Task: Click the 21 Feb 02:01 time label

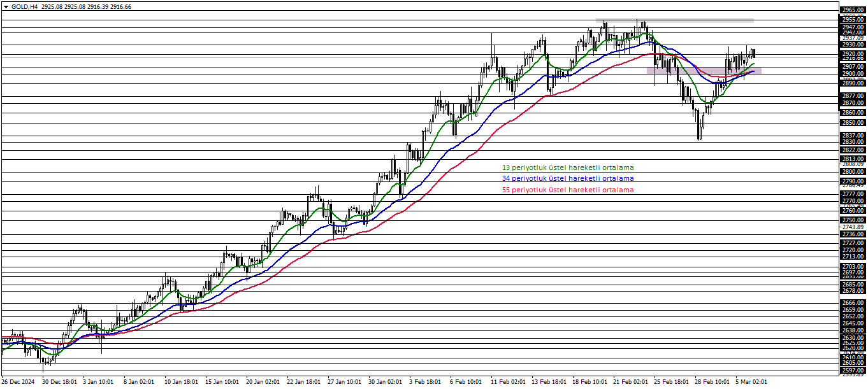Action: pyautogui.click(x=630, y=383)
